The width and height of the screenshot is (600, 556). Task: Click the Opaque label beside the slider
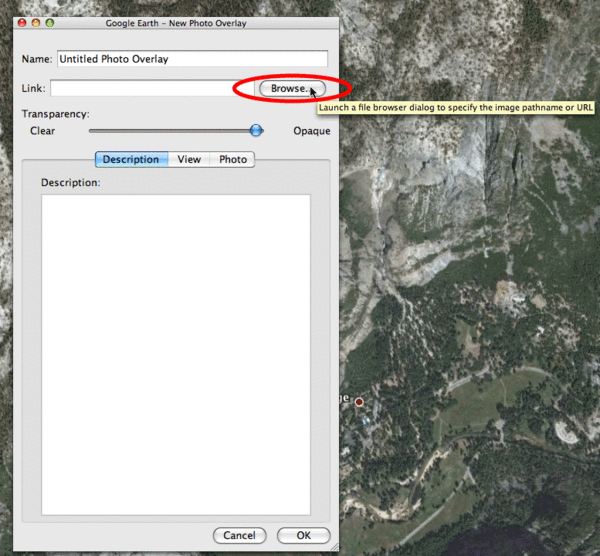click(x=312, y=131)
